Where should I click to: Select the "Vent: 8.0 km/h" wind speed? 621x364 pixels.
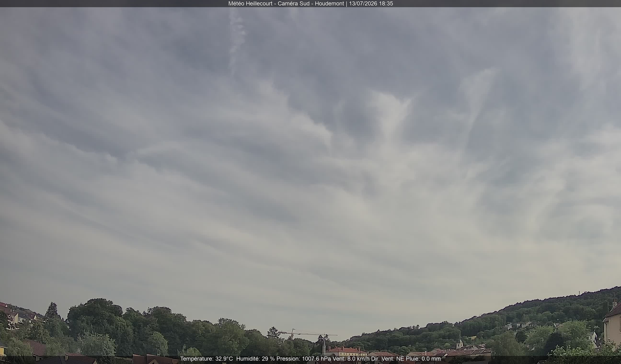pyautogui.click(x=351, y=359)
